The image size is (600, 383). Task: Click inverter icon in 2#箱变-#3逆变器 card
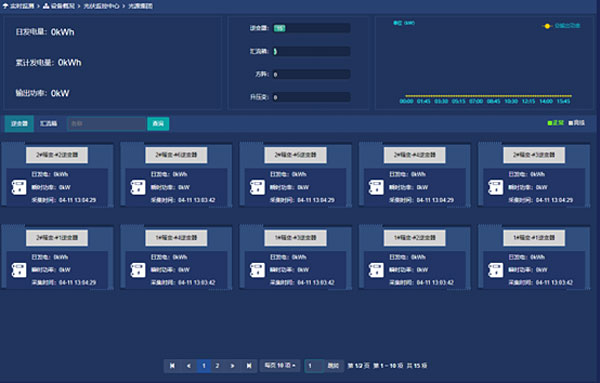tap(496, 187)
